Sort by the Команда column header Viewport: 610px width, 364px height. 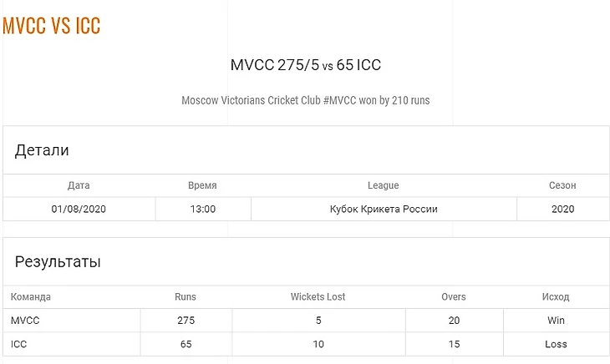pyautogui.click(x=30, y=297)
